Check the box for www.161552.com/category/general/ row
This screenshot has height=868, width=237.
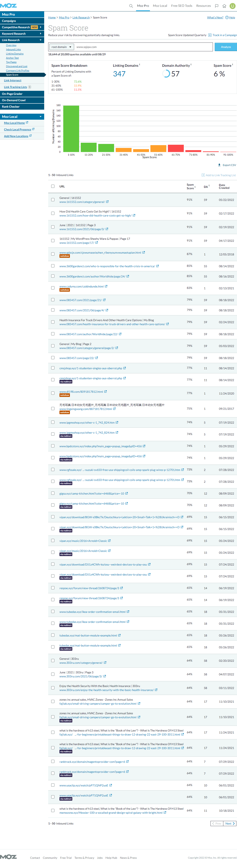click(53, 200)
